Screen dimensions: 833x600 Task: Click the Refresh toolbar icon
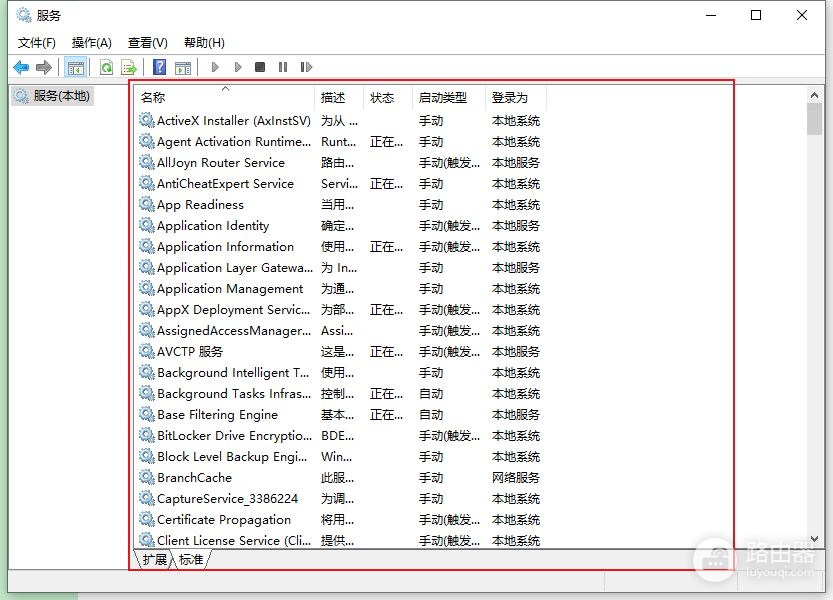(x=106, y=67)
